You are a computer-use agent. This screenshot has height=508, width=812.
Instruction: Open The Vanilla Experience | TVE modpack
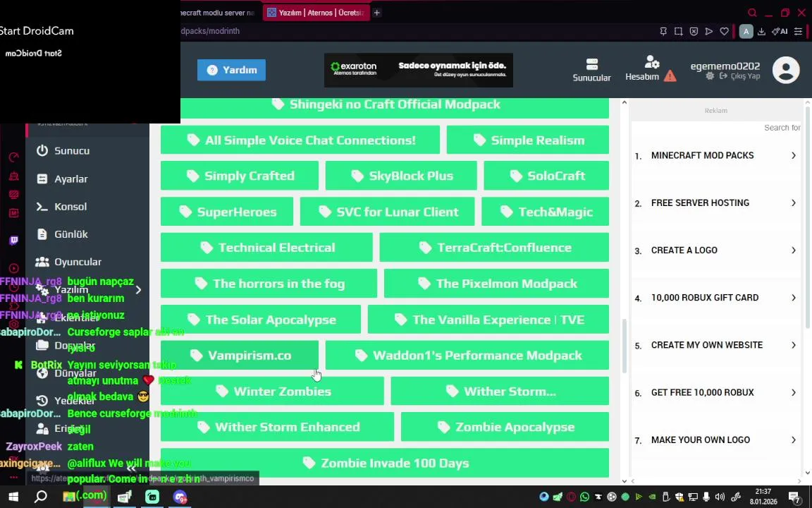488,320
